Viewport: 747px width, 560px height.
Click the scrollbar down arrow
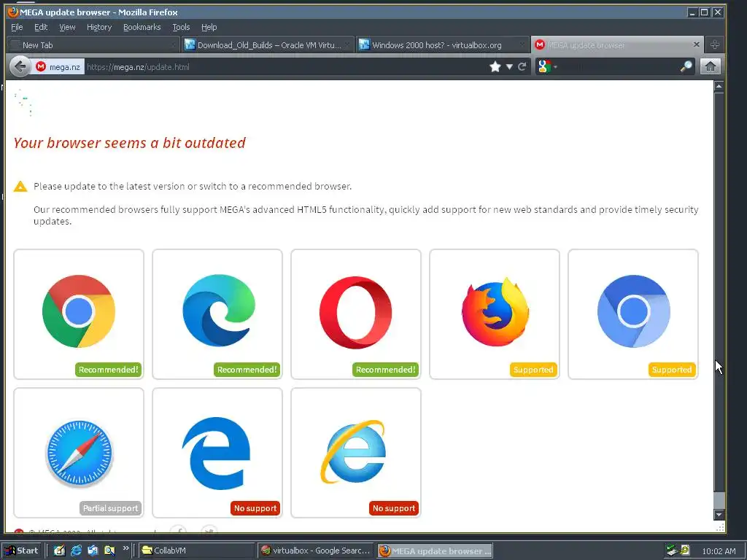click(719, 514)
